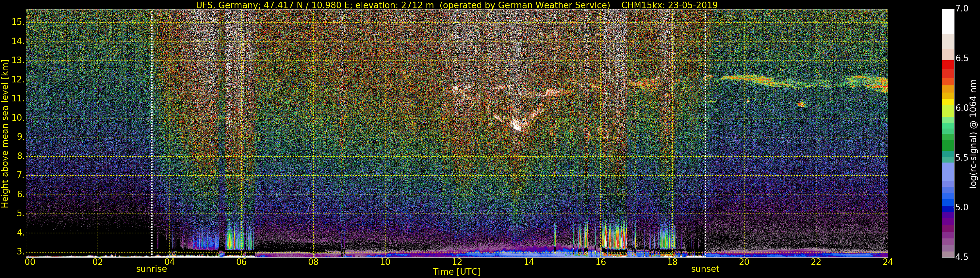This screenshot has height=278, width=980.
Task: Click the '22' time tick label
Action: coord(816,262)
